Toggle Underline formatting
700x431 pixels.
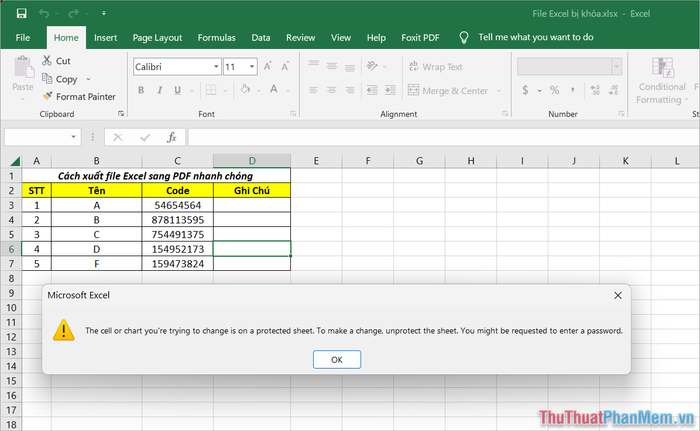click(178, 90)
